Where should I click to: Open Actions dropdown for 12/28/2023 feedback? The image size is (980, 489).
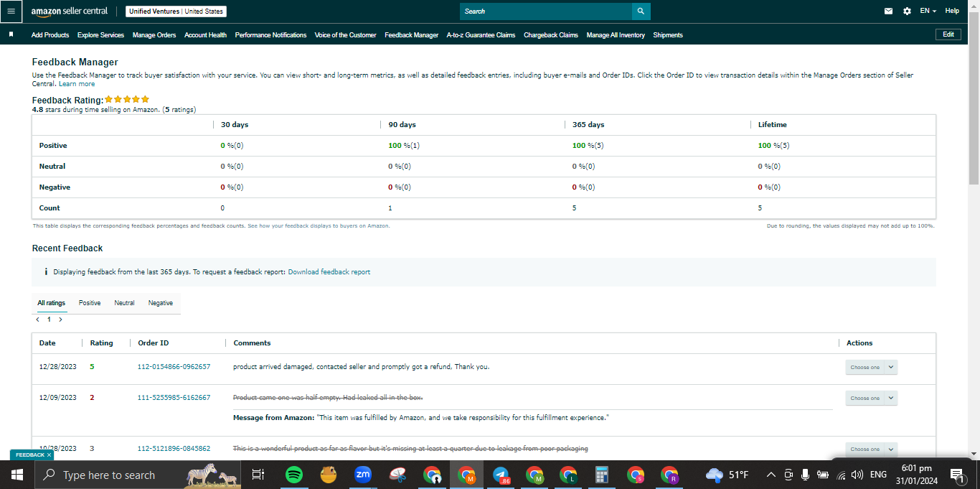(x=871, y=367)
